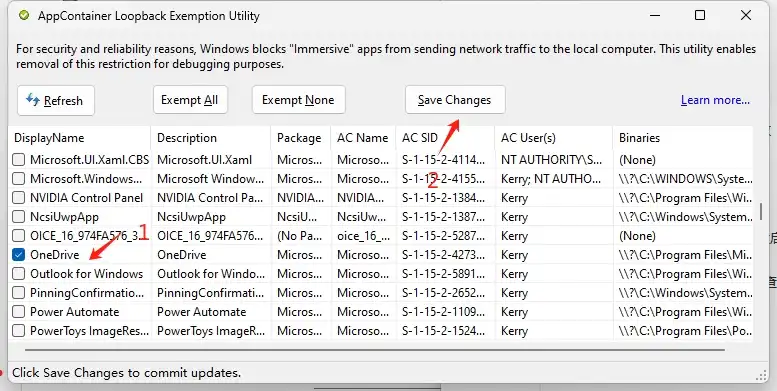Minimize the Loopback Exemption Utility window
This screenshot has height=391, width=777.
pyautogui.click(x=655, y=15)
